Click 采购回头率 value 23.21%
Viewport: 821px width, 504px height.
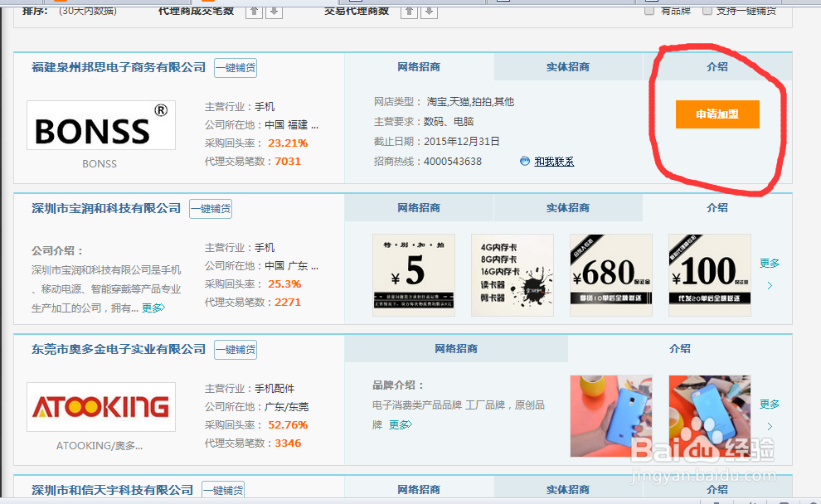[x=288, y=143]
